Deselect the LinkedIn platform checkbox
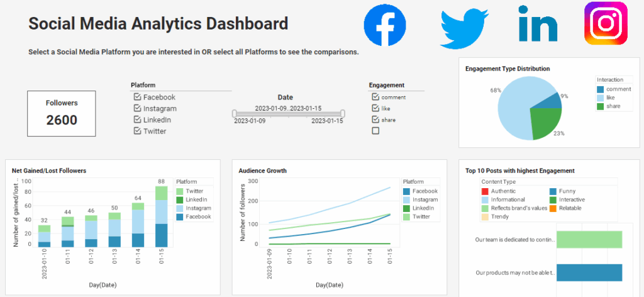644x297 pixels. [x=138, y=120]
